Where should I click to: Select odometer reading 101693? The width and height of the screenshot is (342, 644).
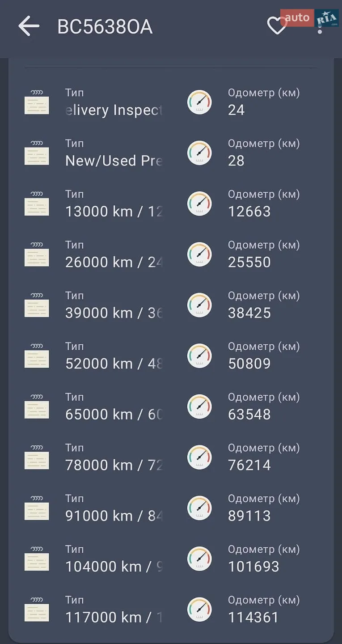click(253, 567)
